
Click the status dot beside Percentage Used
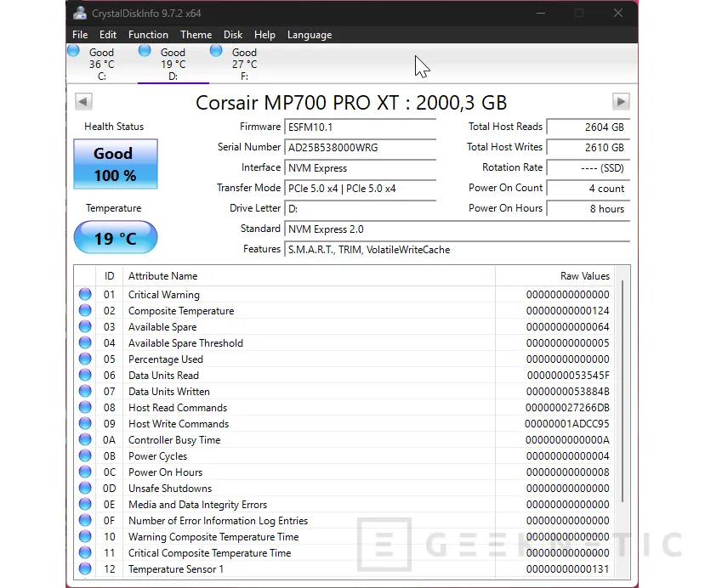[x=84, y=359]
